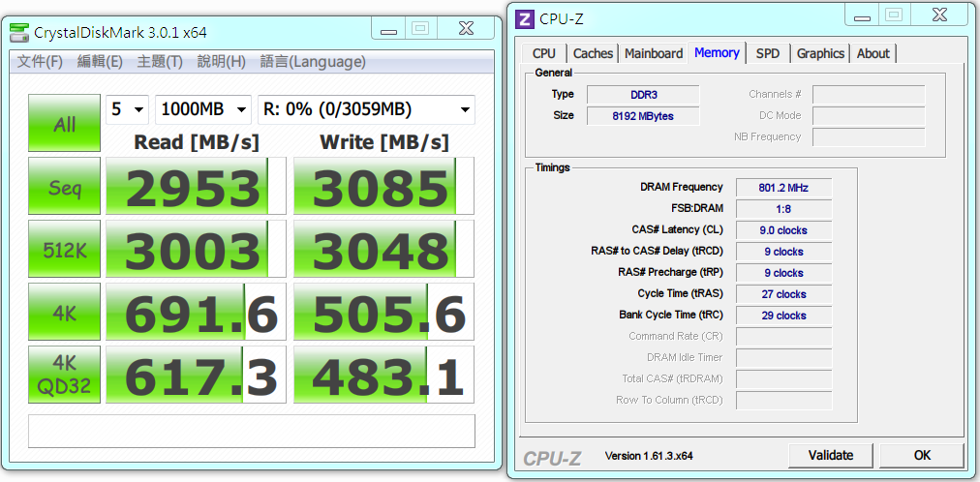Viewport: 980px width, 482px height.
Task: Click the Read [MB/s] column header
Action: [197, 142]
